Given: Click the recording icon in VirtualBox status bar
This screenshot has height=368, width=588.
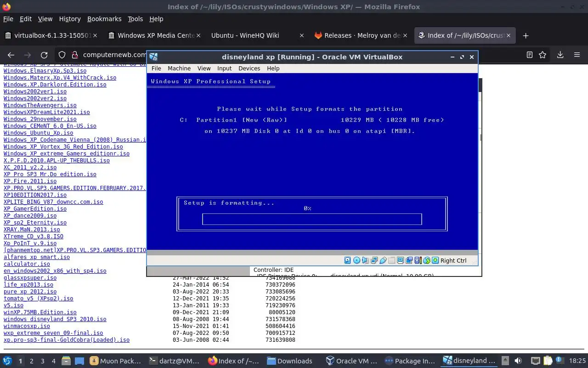Looking at the screenshot, I should (x=409, y=260).
